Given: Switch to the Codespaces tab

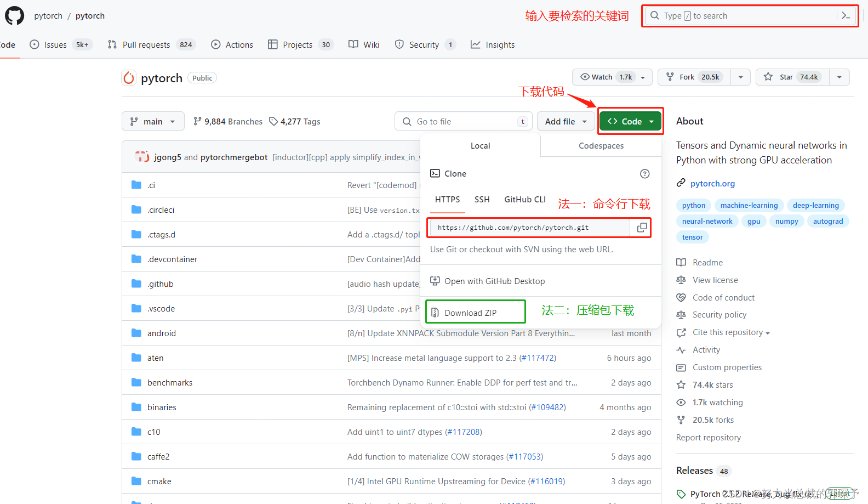Looking at the screenshot, I should (x=601, y=146).
